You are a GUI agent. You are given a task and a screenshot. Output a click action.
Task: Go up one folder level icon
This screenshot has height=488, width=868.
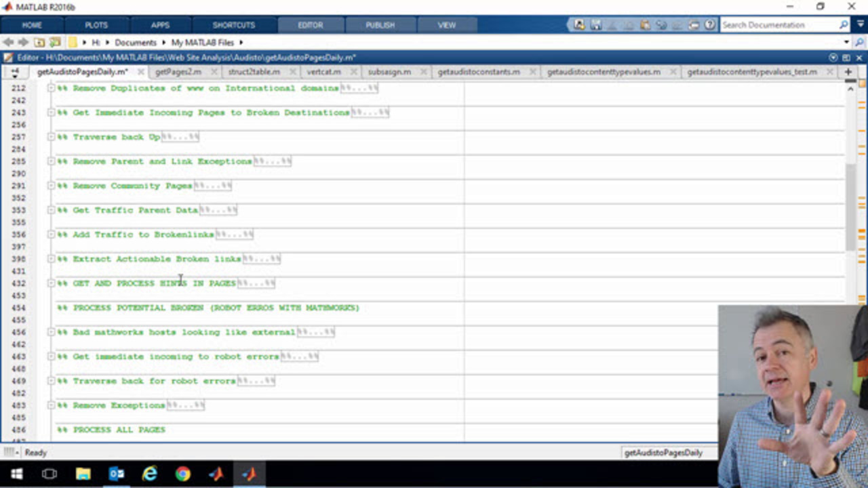tap(40, 42)
